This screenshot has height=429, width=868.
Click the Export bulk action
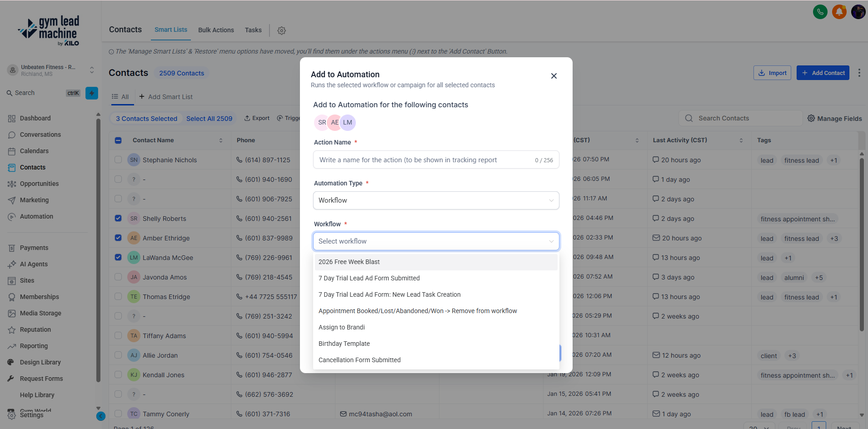point(257,118)
